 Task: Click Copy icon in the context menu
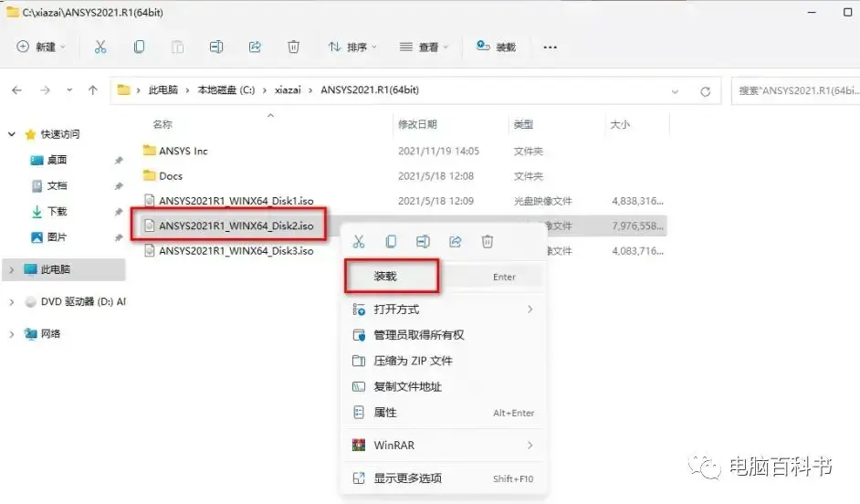pos(391,241)
